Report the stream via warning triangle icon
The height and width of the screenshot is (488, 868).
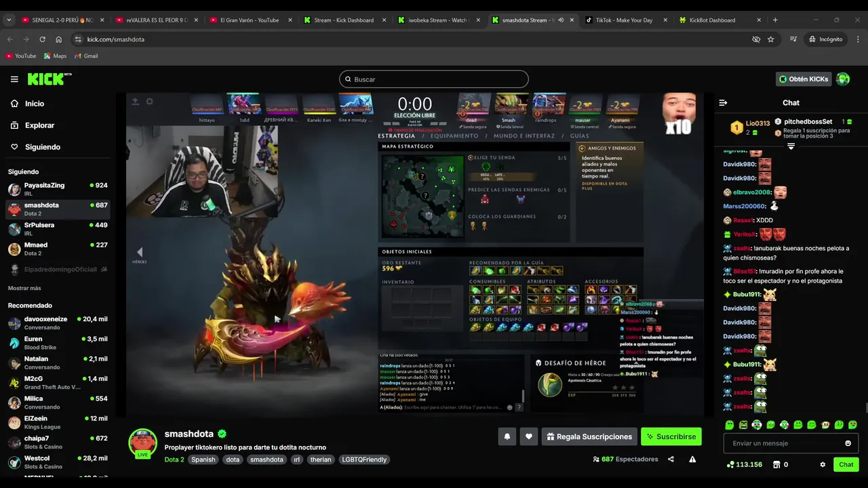coord(692,459)
